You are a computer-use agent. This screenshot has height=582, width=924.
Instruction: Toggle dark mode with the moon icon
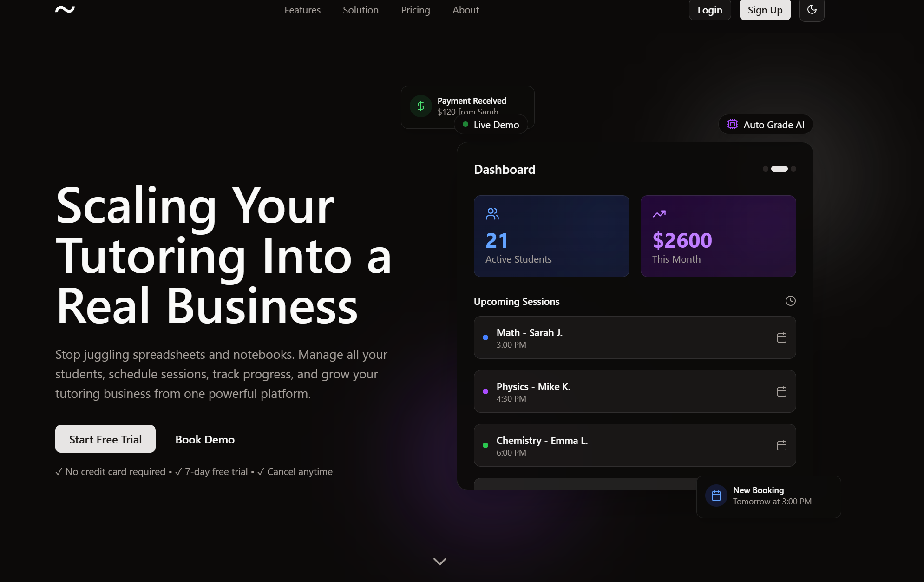pos(812,10)
